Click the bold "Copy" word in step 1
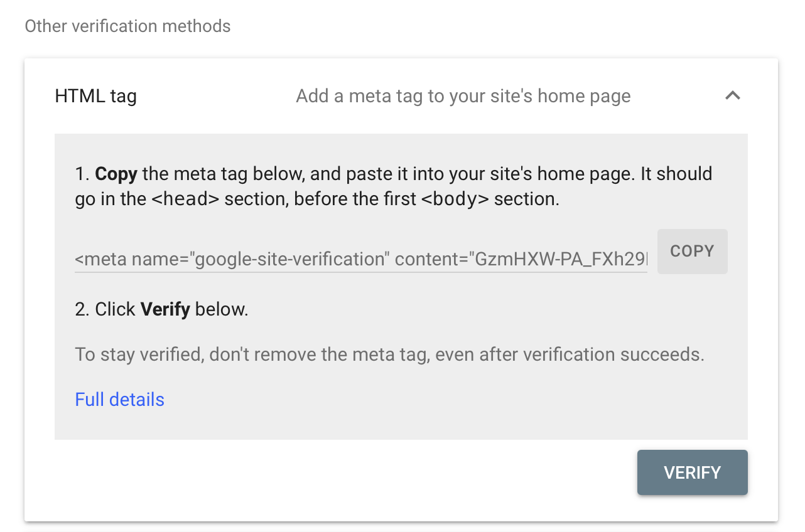This screenshot has width=805, height=532. pyautogui.click(x=116, y=174)
